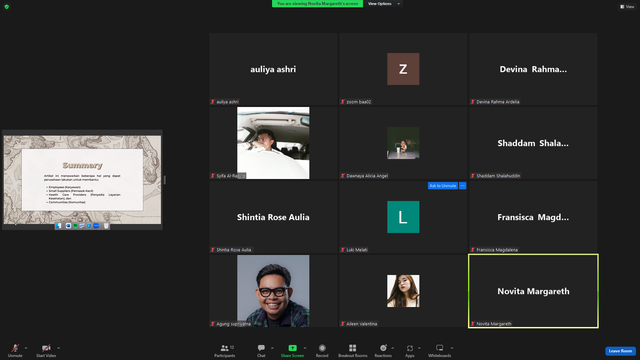Click Ask to Unmute on Luki Melati tile
The image size is (640, 360).
pos(443,186)
